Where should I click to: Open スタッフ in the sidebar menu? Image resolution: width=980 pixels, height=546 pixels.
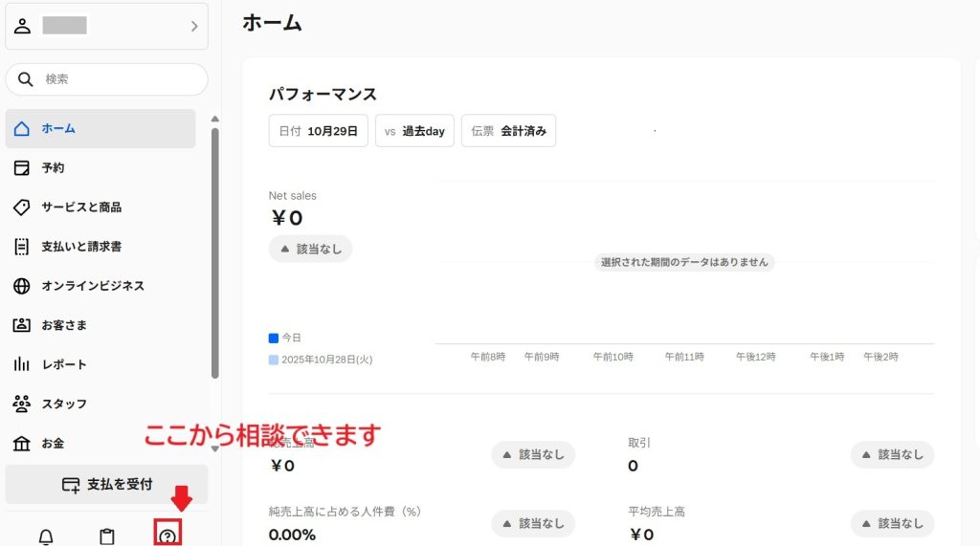[x=64, y=404]
